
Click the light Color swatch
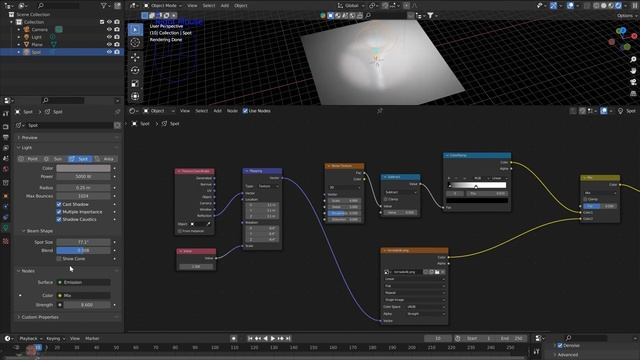point(83,168)
